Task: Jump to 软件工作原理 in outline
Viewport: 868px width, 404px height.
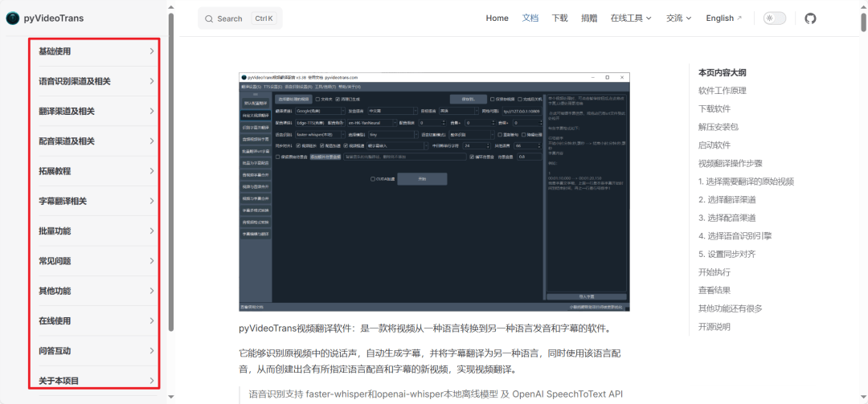Action: (723, 91)
